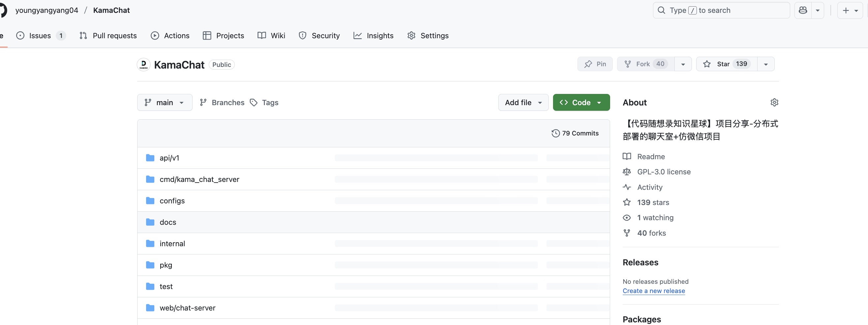868x325 pixels.
Task: Click the folder icon beside web/chat-server
Action: (x=150, y=308)
